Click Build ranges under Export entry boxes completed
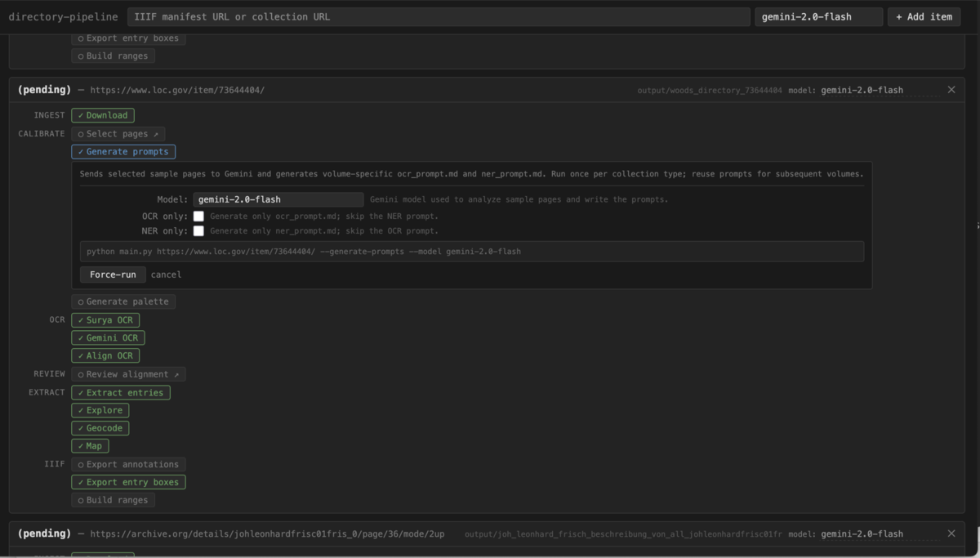 113,500
